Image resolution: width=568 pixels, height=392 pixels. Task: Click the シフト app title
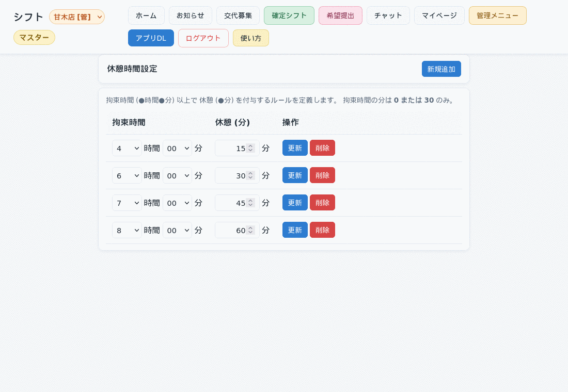28,17
